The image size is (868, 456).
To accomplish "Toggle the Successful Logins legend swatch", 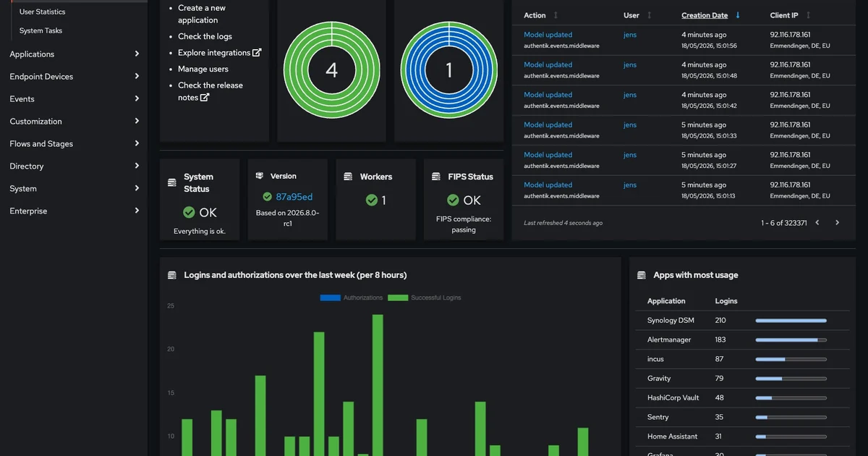I will (398, 297).
